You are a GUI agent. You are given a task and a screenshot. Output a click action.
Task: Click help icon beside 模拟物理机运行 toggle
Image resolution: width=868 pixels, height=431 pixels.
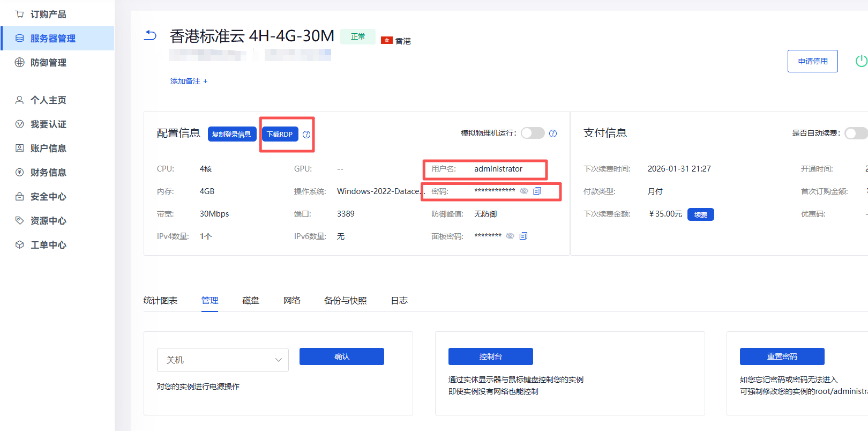click(x=553, y=133)
